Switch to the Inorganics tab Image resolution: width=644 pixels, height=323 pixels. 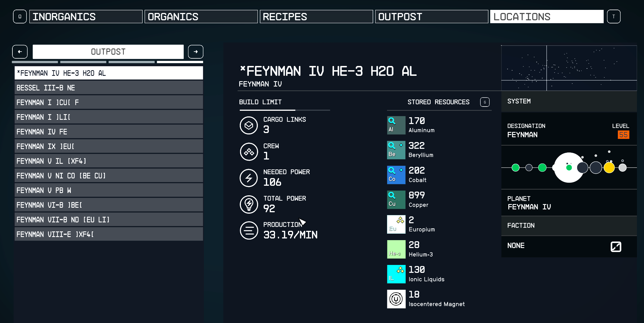86,17
